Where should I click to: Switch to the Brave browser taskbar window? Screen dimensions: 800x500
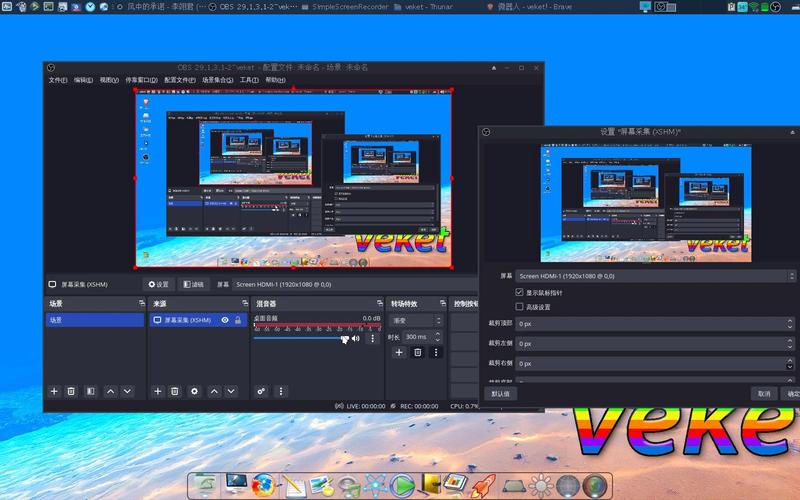(x=530, y=7)
